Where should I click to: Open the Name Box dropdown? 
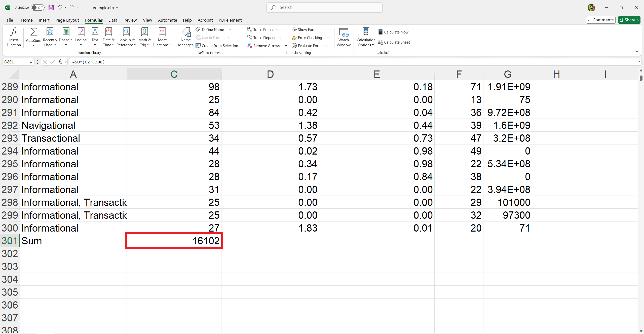[31, 62]
